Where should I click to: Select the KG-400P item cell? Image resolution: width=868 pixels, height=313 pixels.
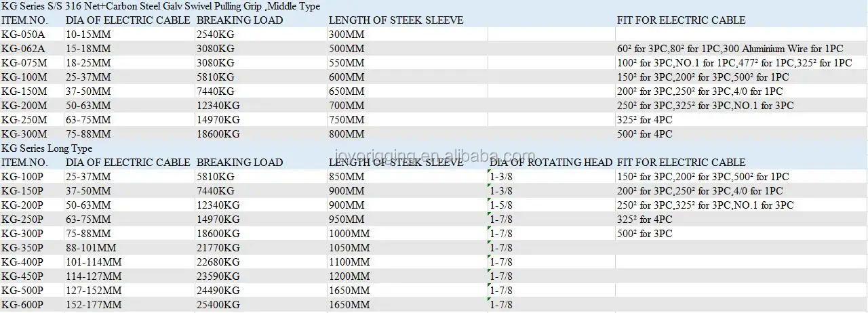(x=22, y=262)
